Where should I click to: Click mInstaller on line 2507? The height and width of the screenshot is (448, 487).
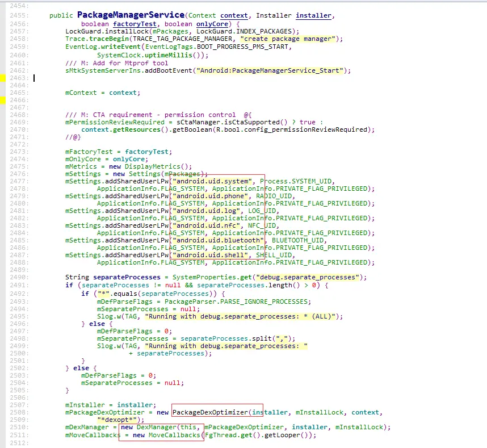[x=85, y=405]
